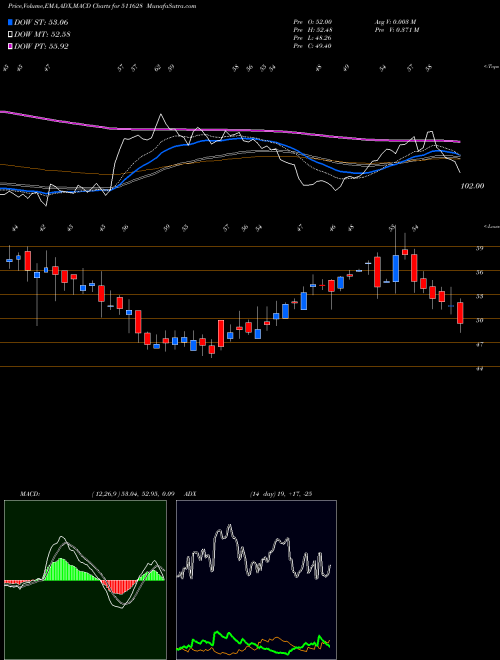Click the Pre V: 0.371 M value

point(396,30)
